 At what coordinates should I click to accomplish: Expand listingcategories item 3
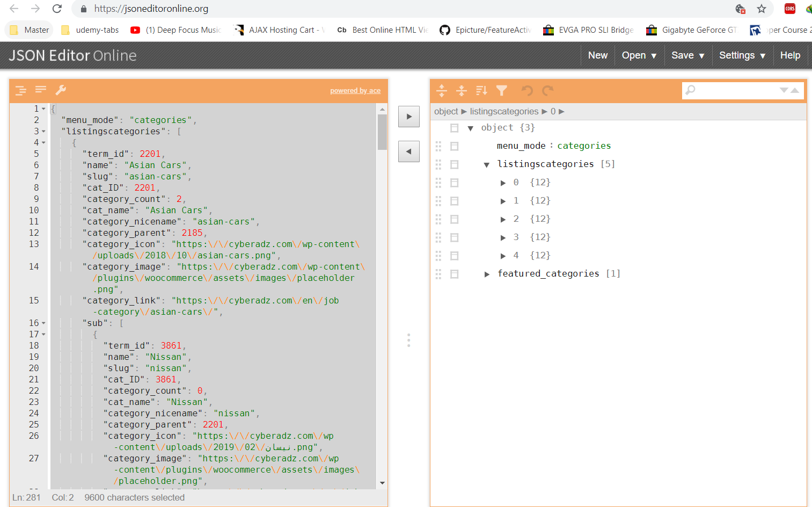tap(503, 238)
